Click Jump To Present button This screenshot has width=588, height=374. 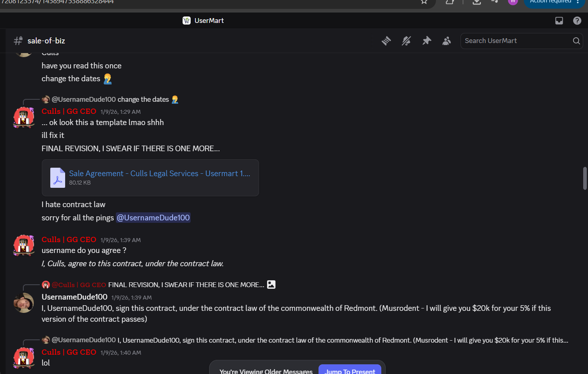click(x=350, y=370)
